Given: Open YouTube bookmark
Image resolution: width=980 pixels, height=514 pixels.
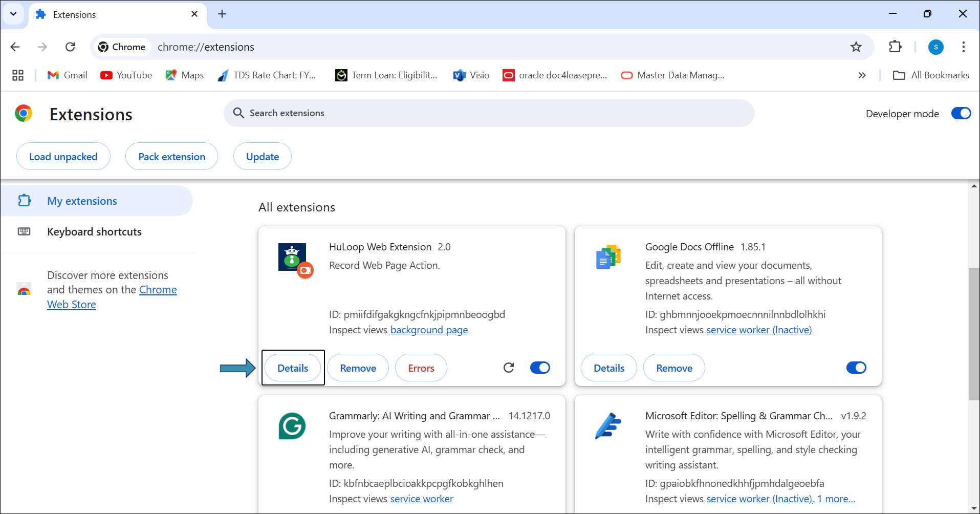Looking at the screenshot, I should pos(126,75).
